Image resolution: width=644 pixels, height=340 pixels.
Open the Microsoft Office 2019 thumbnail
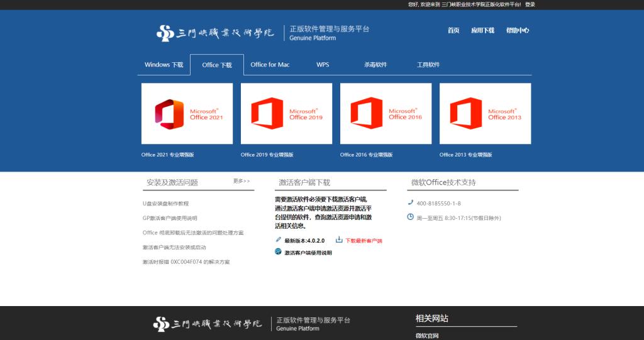pyautogui.click(x=286, y=114)
